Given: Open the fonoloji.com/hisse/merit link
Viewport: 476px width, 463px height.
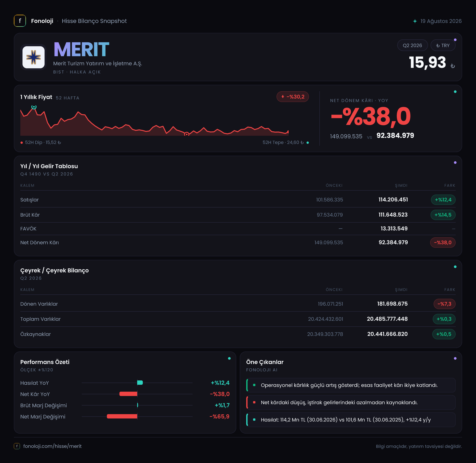Looking at the screenshot, I should point(52,446).
